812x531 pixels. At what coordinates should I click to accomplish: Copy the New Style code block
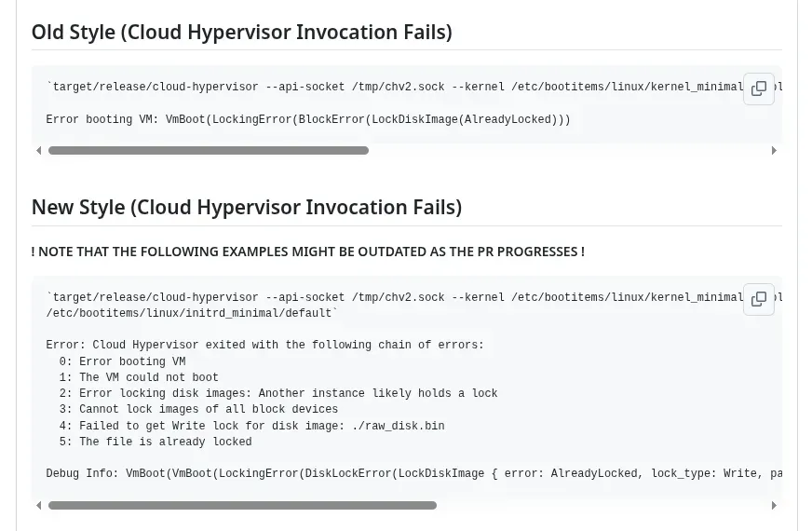(759, 299)
